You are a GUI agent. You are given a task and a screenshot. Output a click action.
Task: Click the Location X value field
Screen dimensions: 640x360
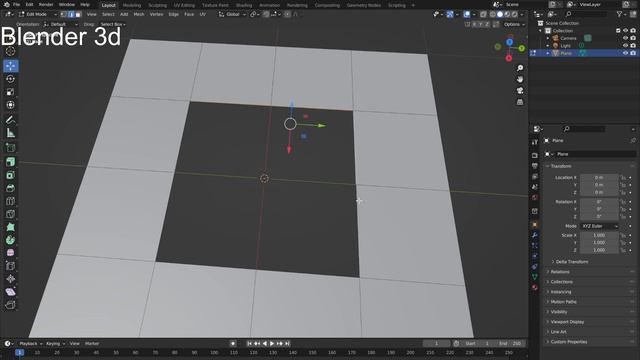(599, 178)
